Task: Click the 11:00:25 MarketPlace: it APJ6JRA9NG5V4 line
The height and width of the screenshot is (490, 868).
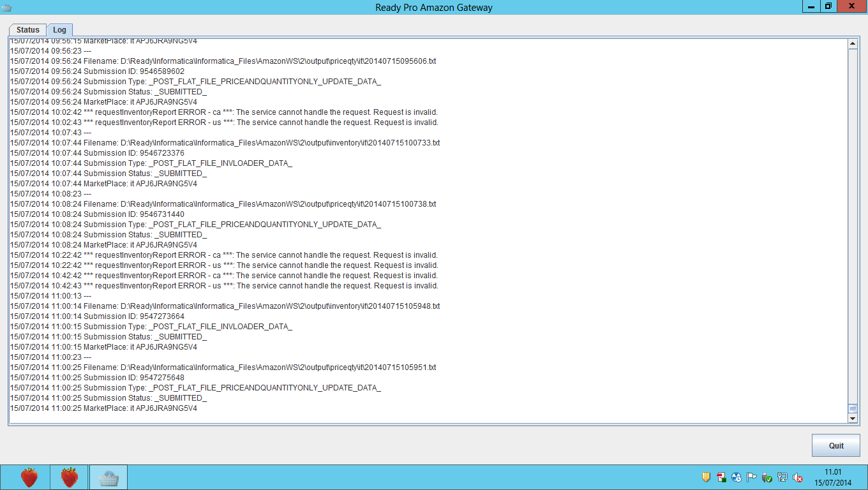Action: click(x=103, y=408)
